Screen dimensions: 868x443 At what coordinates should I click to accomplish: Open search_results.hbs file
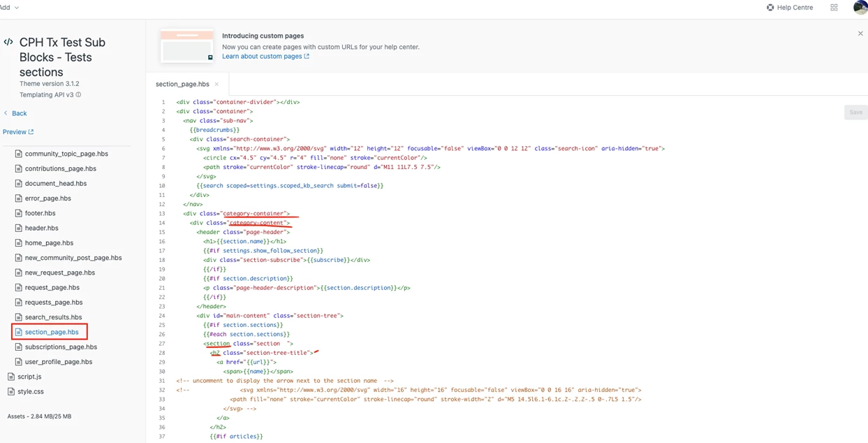click(53, 317)
